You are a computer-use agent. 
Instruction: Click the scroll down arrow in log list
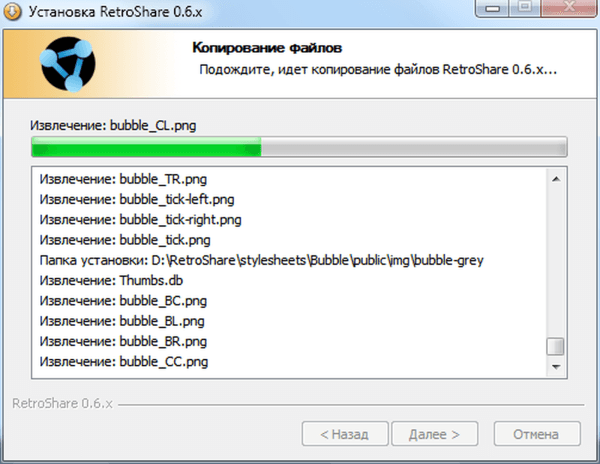pyautogui.click(x=556, y=367)
